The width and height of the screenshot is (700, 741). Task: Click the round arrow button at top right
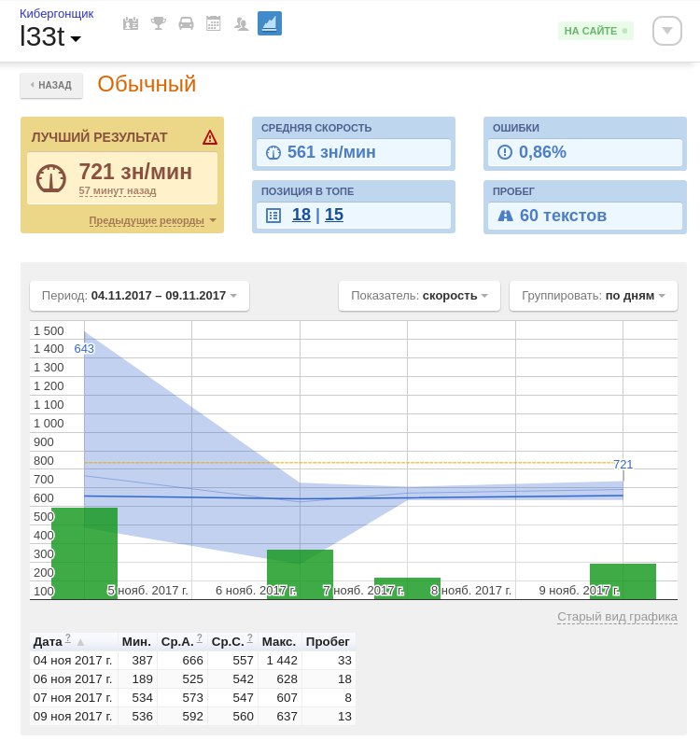tap(666, 31)
